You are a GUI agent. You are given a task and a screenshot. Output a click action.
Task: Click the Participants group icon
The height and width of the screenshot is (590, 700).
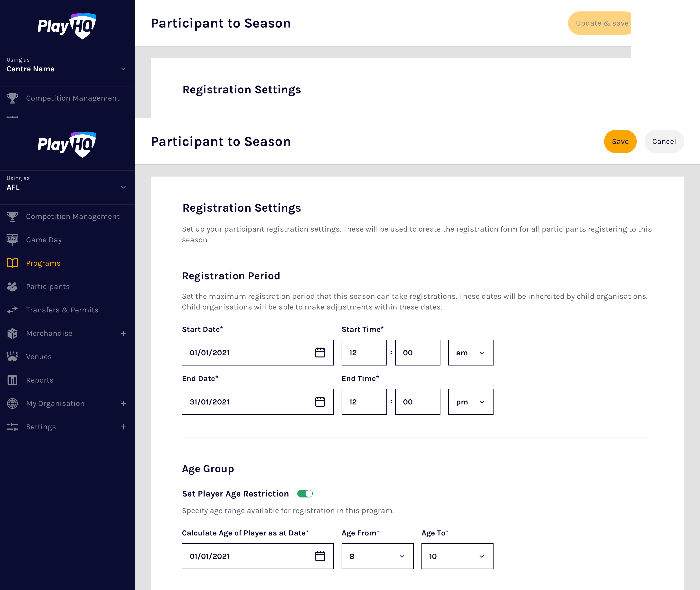coord(12,287)
